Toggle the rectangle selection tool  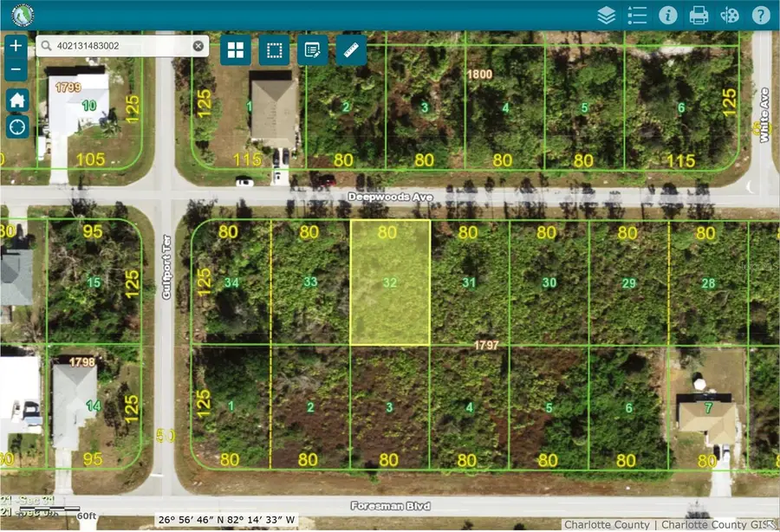point(274,50)
